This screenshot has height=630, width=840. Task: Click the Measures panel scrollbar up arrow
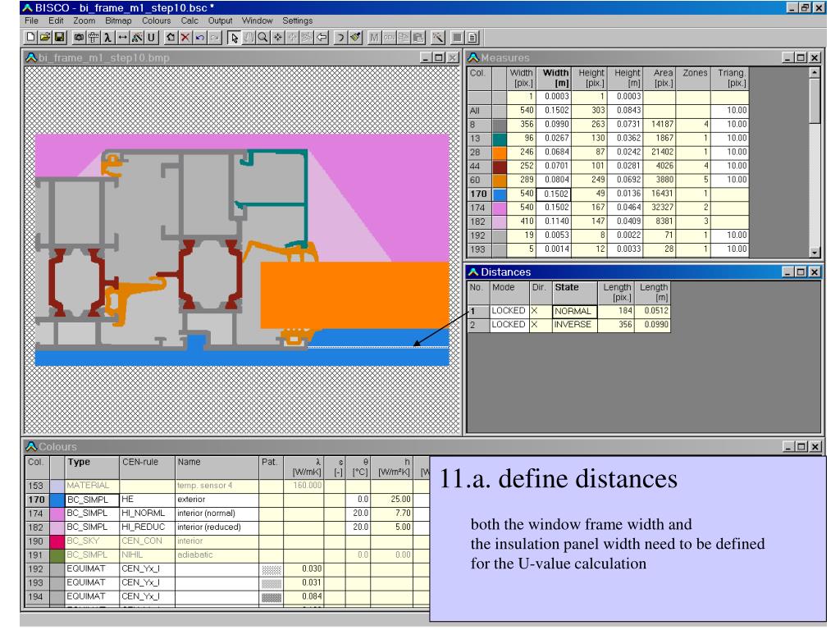tap(815, 72)
